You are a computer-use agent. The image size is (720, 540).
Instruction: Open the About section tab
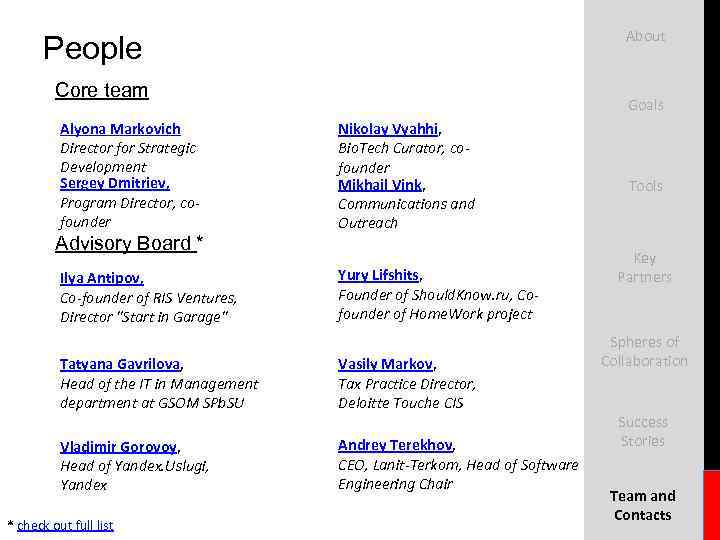coord(645,36)
